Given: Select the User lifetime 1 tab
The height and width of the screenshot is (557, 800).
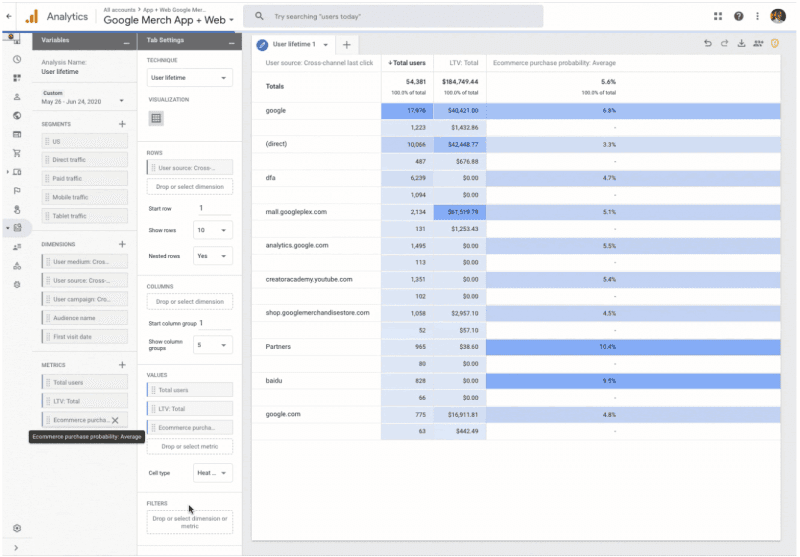Looking at the screenshot, I should [293, 44].
